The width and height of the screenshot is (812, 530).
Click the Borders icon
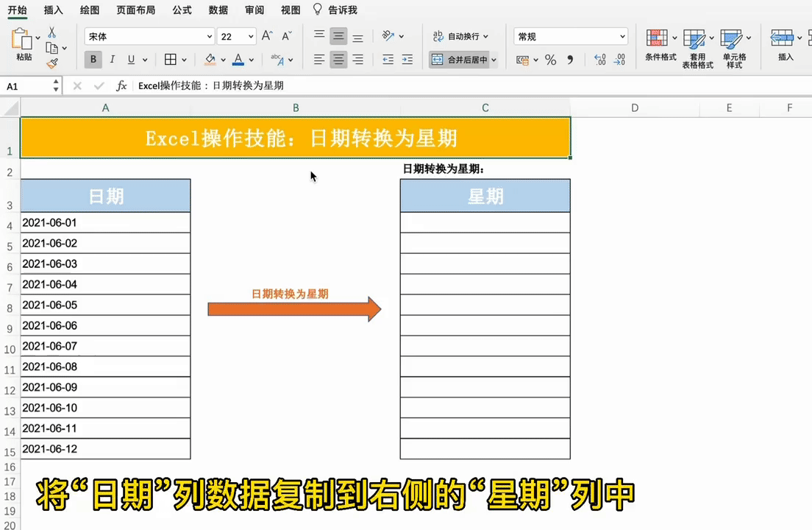(171, 60)
